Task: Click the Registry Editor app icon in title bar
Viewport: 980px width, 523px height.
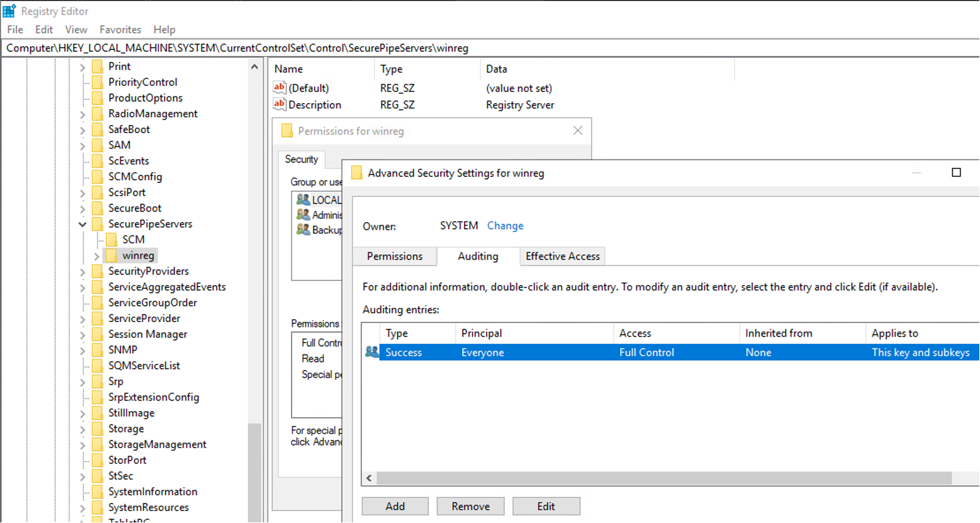Action: 9,11
